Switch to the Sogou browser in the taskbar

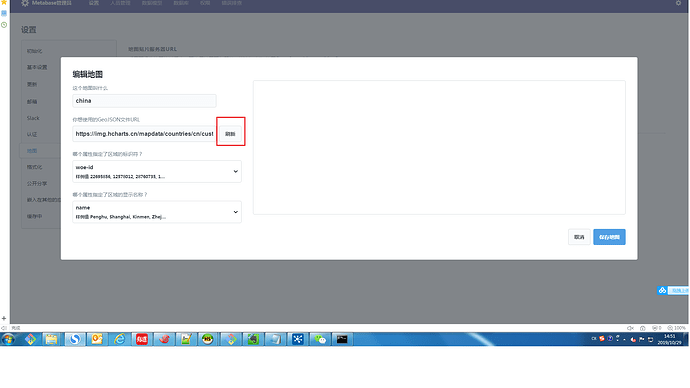(75, 339)
